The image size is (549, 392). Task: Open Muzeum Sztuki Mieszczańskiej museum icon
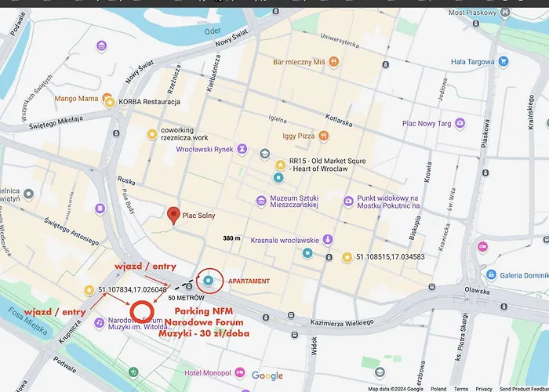point(261,201)
